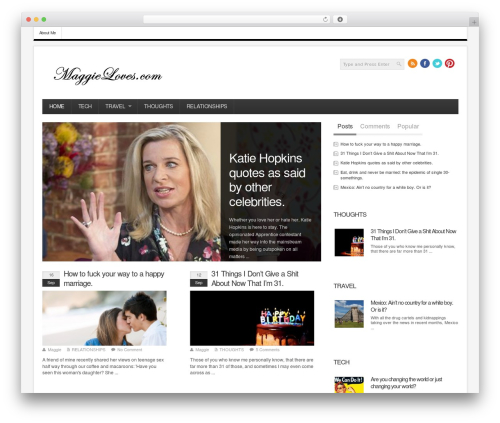Expand the TRAVEL menu dropdown arrow

click(x=130, y=106)
